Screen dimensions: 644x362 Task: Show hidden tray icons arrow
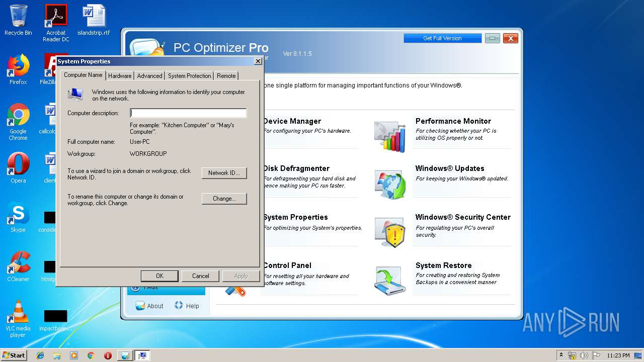[x=561, y=355]
